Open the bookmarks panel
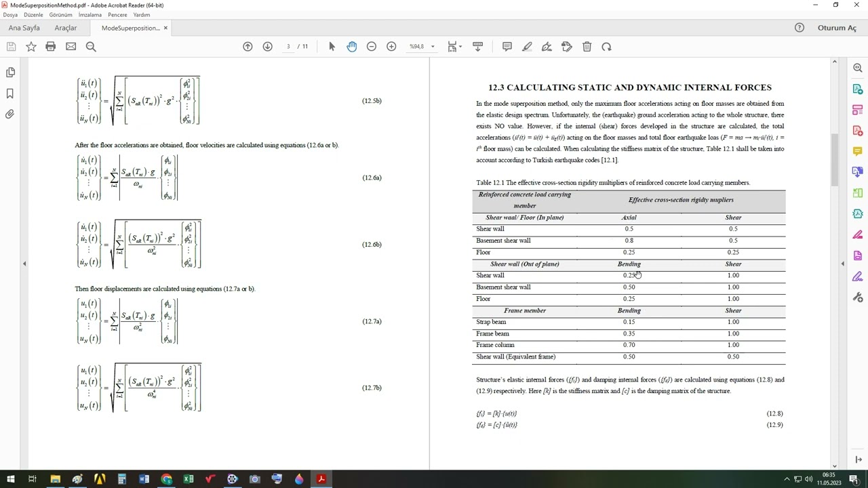The width and height of the screenshot is (868, 488). point(10,93)
